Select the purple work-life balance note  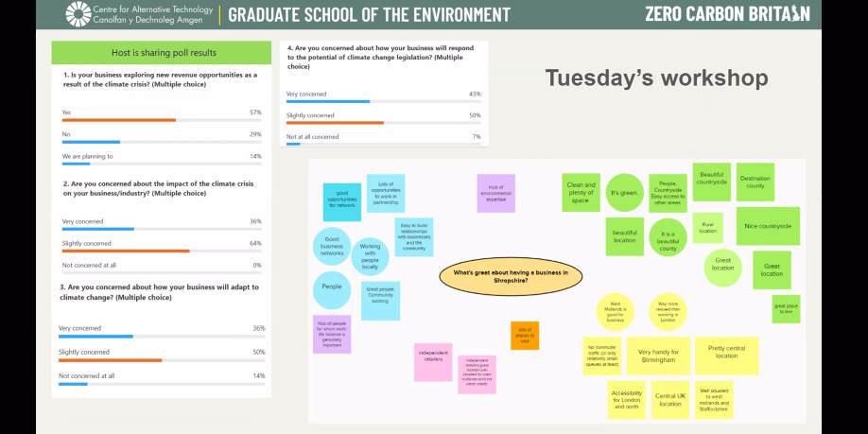click(x=332, y=335)
